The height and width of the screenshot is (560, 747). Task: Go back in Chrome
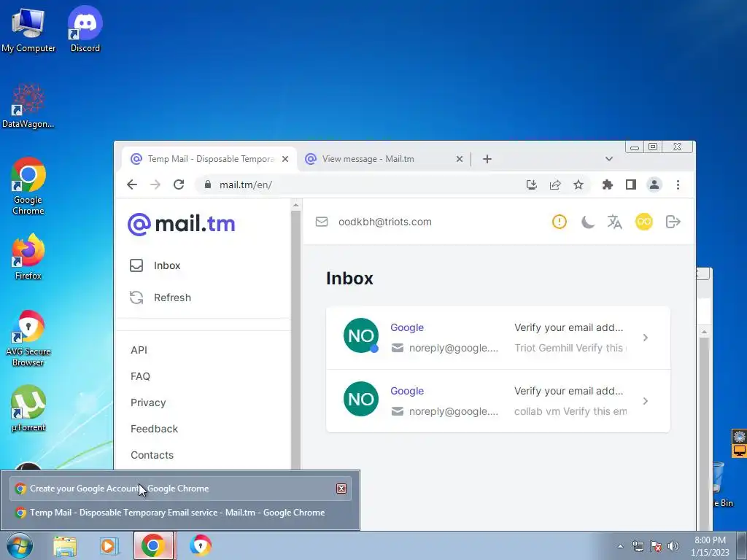(x=132, y=184)
